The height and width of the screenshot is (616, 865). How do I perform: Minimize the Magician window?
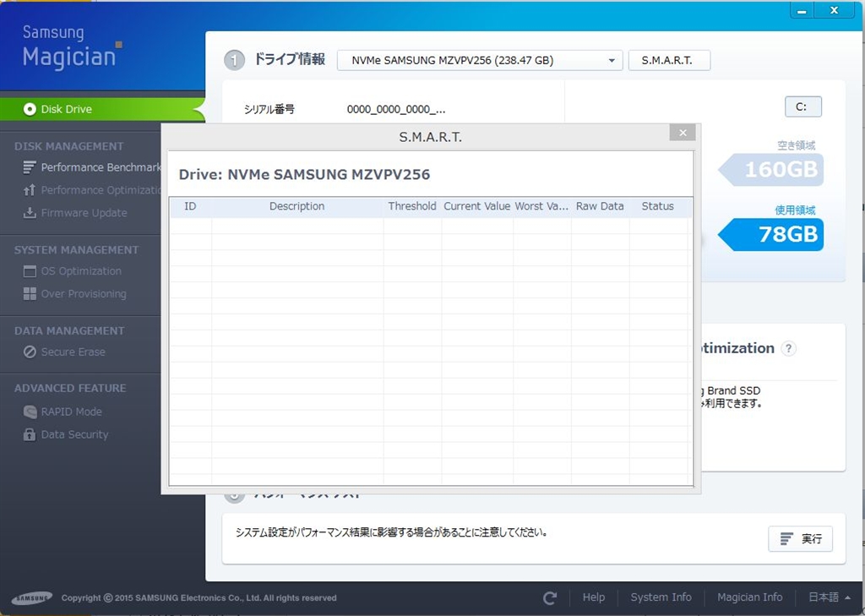[802, 10]
